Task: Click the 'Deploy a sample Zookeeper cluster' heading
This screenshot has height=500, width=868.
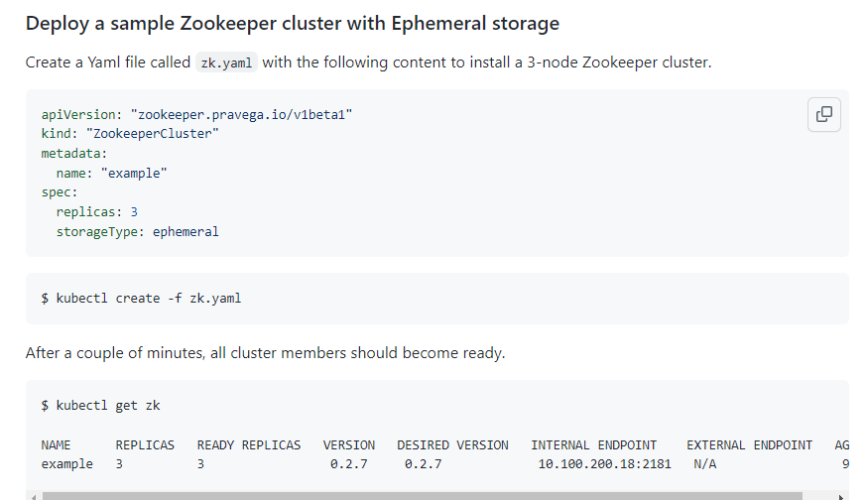Action: [x=293, y=23]
